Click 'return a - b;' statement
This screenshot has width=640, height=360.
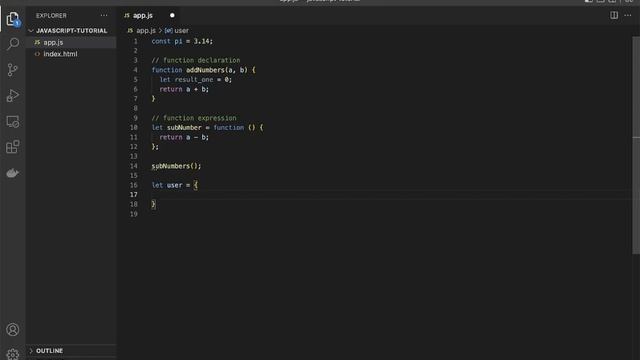tap(184, 137)
